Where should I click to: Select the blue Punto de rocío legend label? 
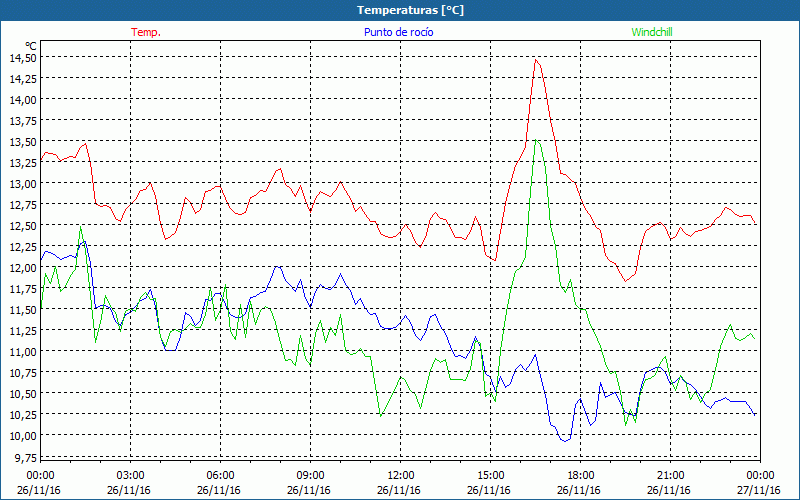tap(398, 32)
